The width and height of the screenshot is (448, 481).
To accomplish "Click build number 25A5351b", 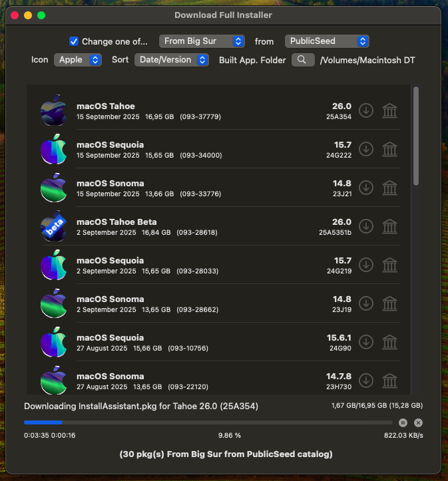I will pos(335,233).
